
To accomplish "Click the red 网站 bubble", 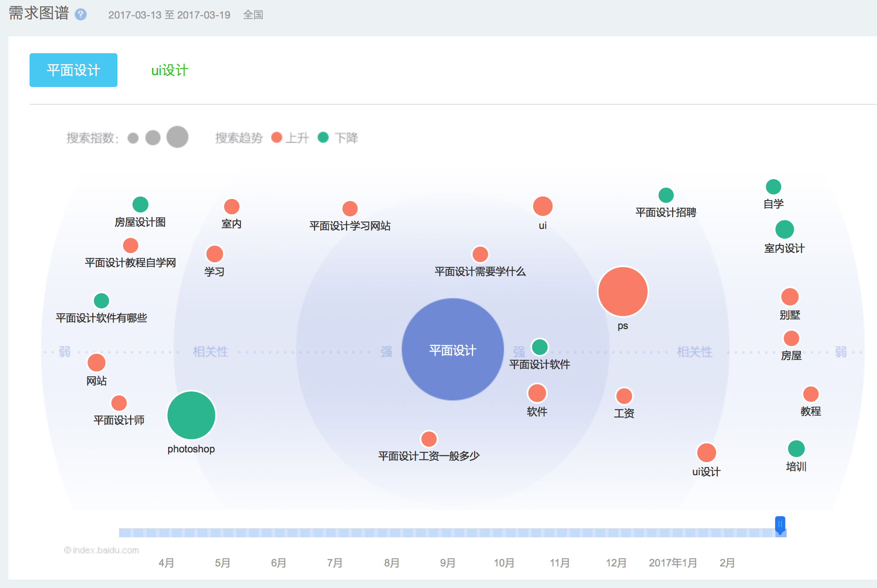I will pos(96,362).
